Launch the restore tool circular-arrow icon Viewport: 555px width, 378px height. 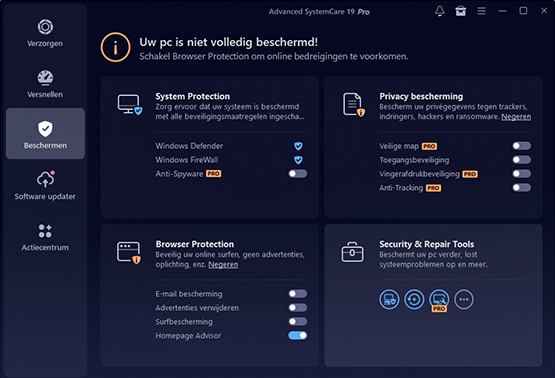click(414, 299)
